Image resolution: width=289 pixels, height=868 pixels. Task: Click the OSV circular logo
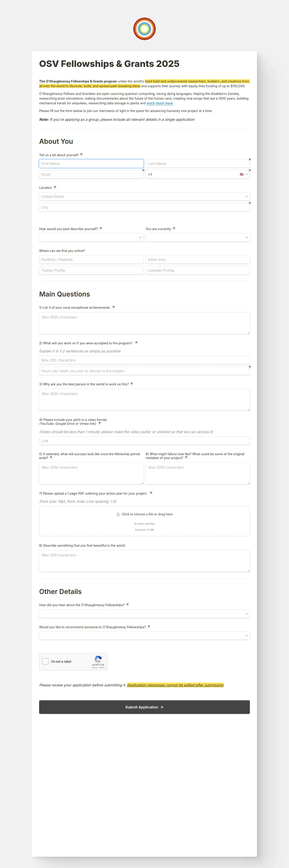coord(144,29)
